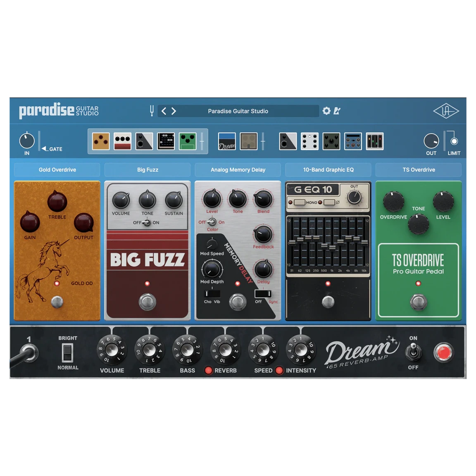
Task: Click the TS OVERDRIVE knob
Action: click(x=393, y=202)
